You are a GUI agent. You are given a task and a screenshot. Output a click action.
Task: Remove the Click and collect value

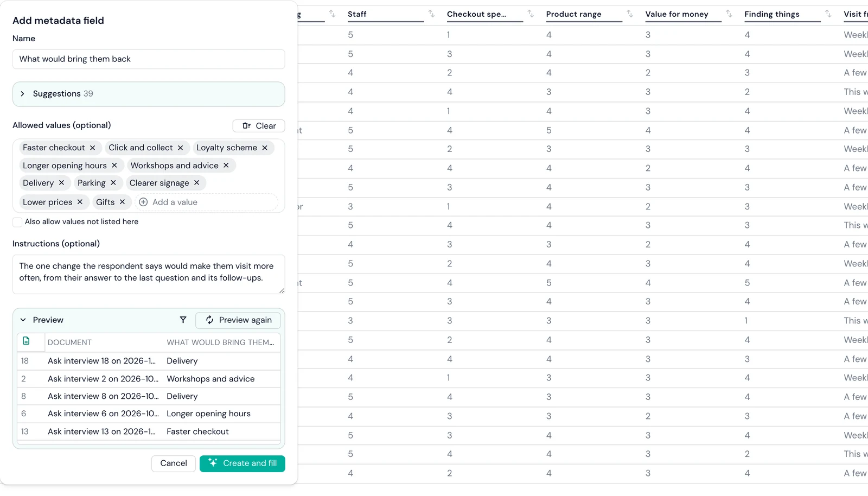coord(181,148)
